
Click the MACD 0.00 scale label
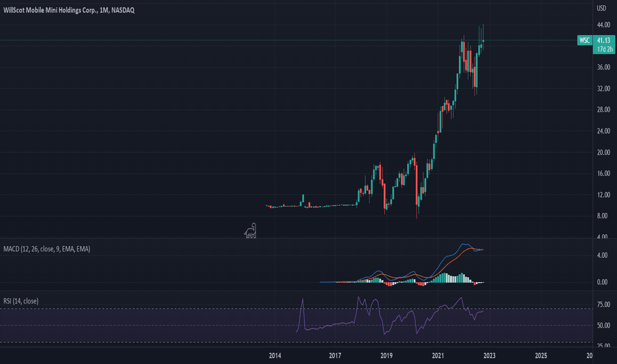[x=602, y=282]
